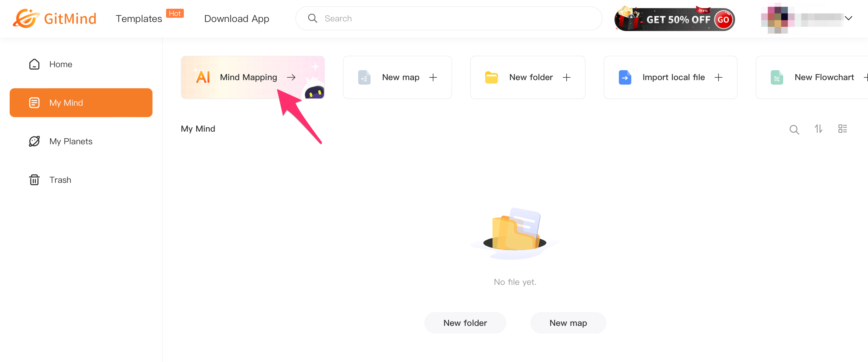Open My Planets section

[71, 141]
